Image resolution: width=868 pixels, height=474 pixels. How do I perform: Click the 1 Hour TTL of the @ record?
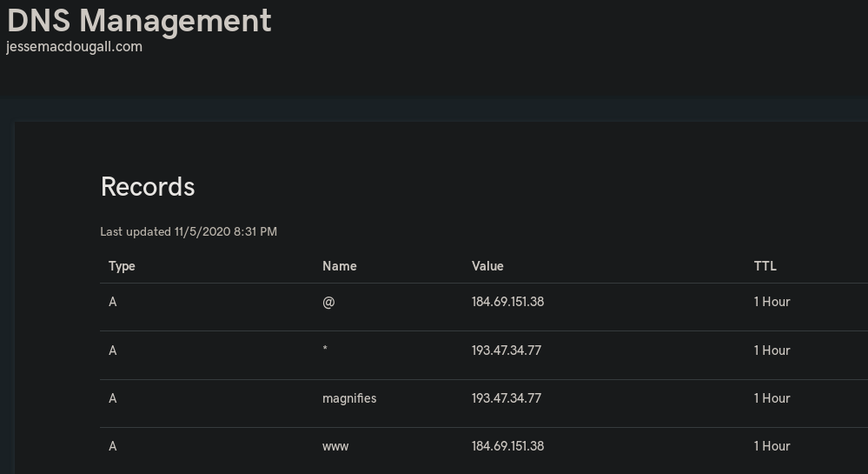click(772, 302)
